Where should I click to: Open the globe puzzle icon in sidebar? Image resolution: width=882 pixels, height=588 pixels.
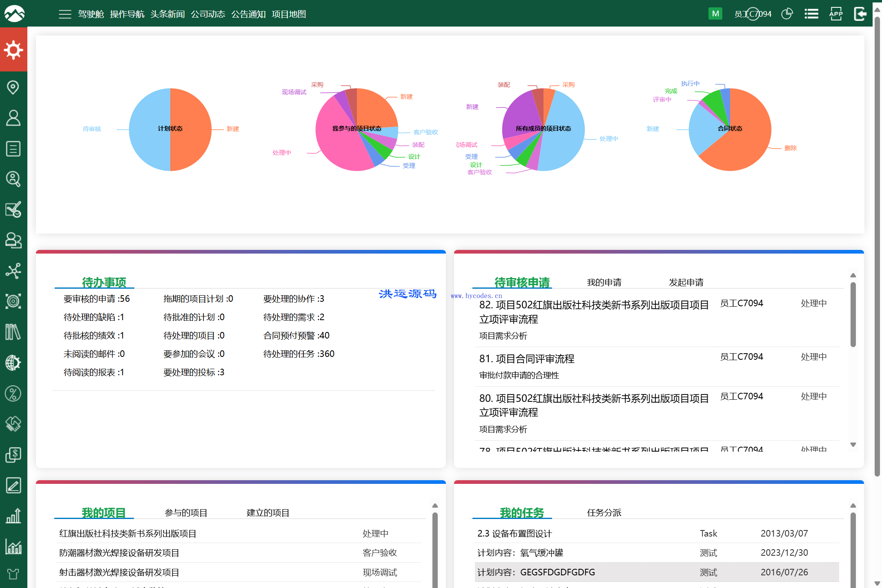pos(13,363)
